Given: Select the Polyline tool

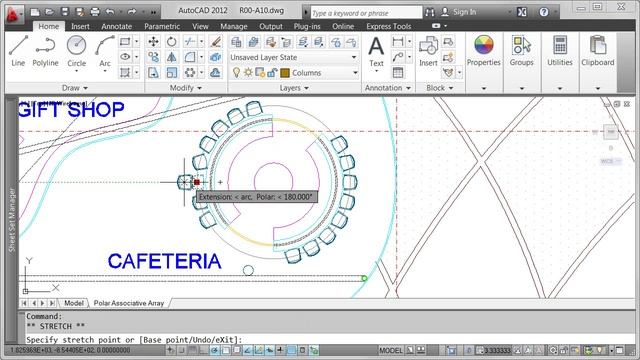Looking at the screenshot, I should coord(45,51).
